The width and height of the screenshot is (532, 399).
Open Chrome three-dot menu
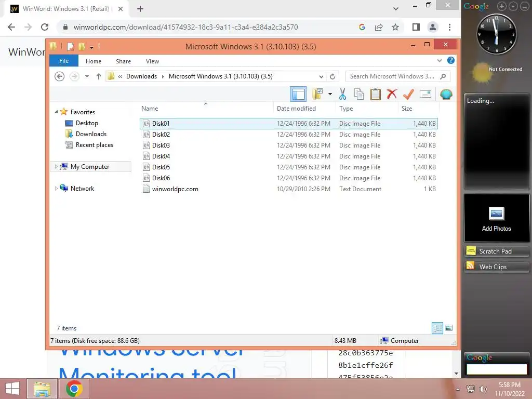pos(449,27)
